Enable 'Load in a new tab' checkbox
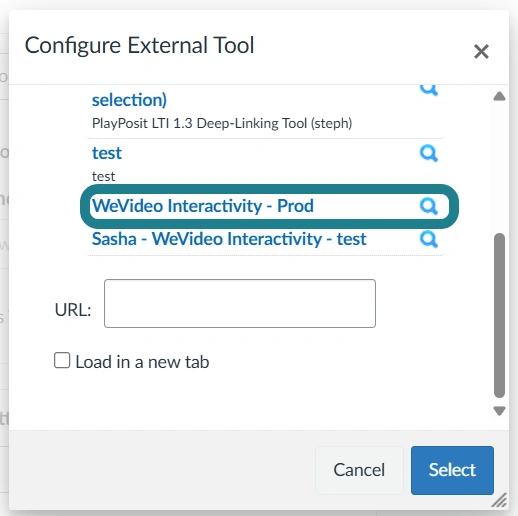The width and height of the screenshot is (518, 516). (62, 360)
